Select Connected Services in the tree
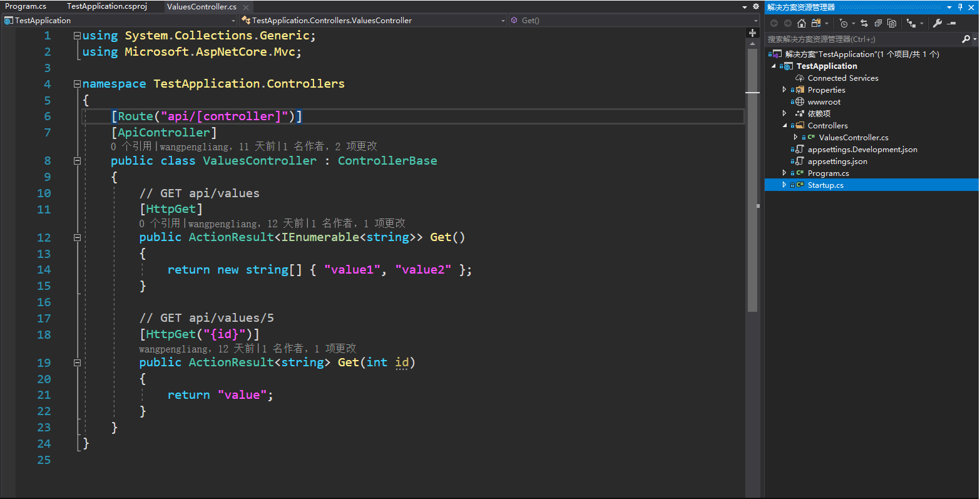 pyautogui.click(x=843, y=78)
